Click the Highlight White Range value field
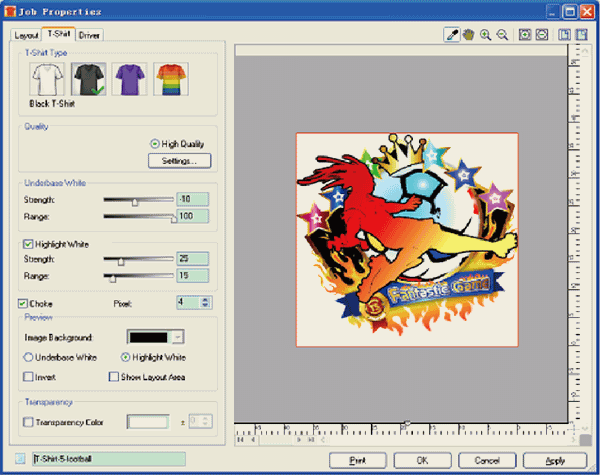Screen dimensions: 600x475 (x=192, y=275)
